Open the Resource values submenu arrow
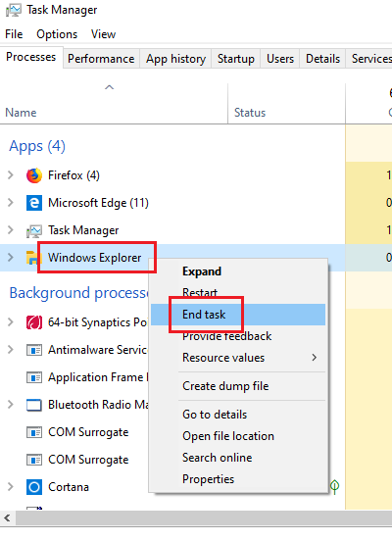This screenshot has height=541, width=392. point(314,358)
